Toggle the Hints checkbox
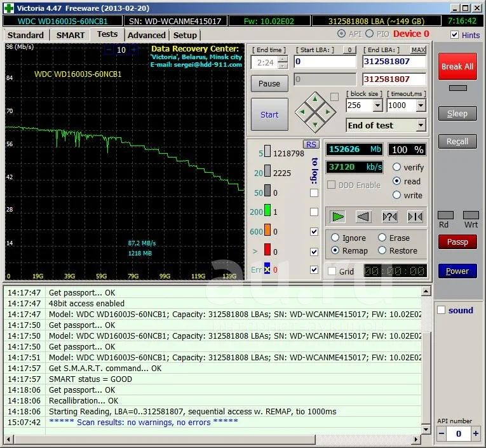486x448 pixels. pyautogui.click(x=454, y=35)
